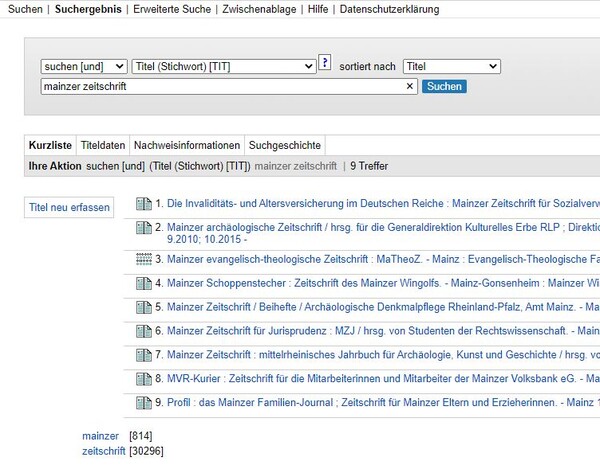The width and height of the screenshot is (600, 465).
Task: Click the online resource icon beside result 3
Action: click(x=144, y=259)
